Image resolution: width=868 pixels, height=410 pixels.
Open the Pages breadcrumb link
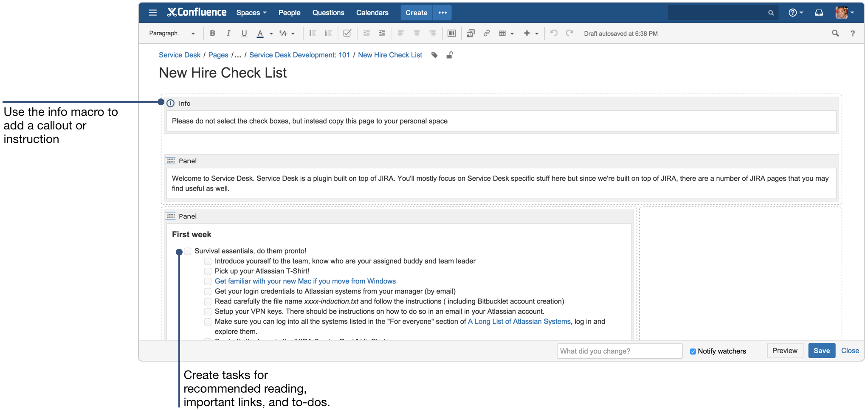218,55
